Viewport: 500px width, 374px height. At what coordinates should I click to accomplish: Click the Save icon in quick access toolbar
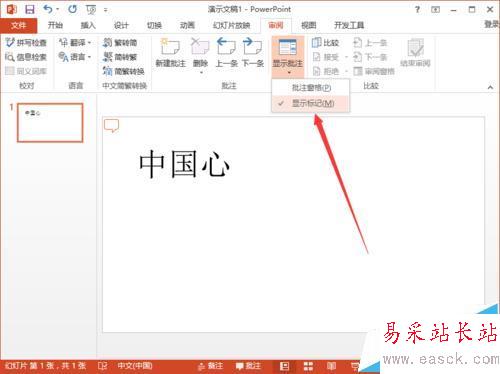pos(30,9)
